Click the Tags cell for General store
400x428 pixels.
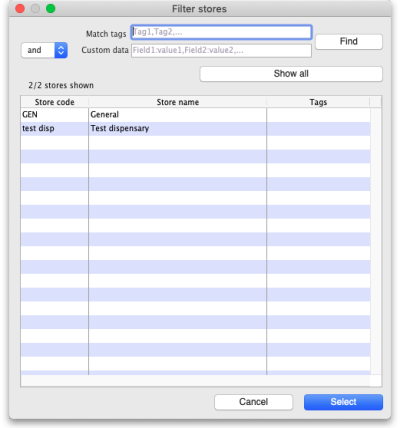click(319, 115)
